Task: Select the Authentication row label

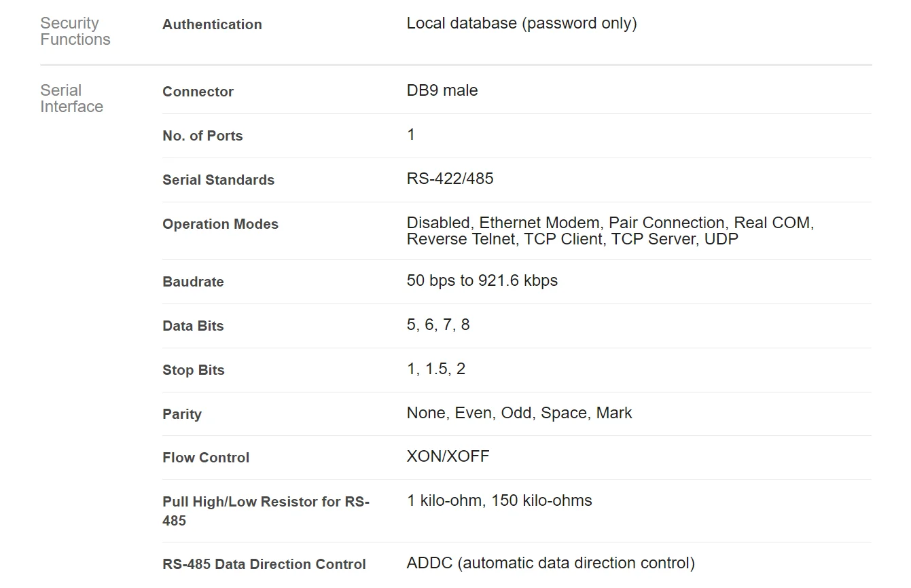Action: pyautogui.click(x=212, y=24)
